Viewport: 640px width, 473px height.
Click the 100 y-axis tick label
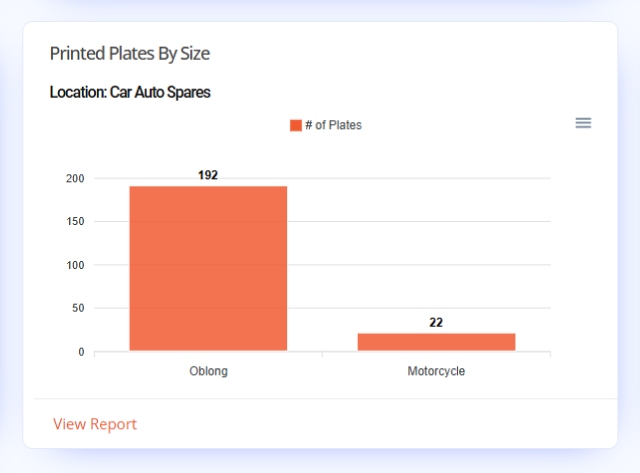[75, 265]
